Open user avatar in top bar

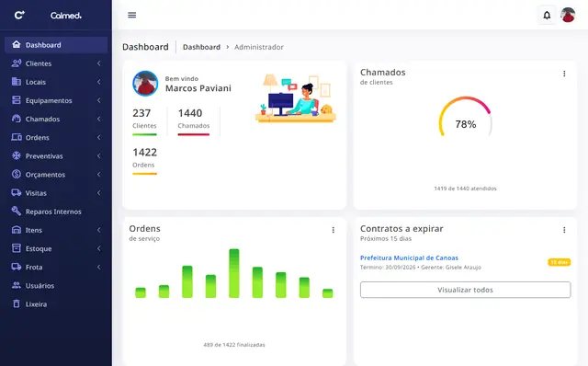coord(568,15)
